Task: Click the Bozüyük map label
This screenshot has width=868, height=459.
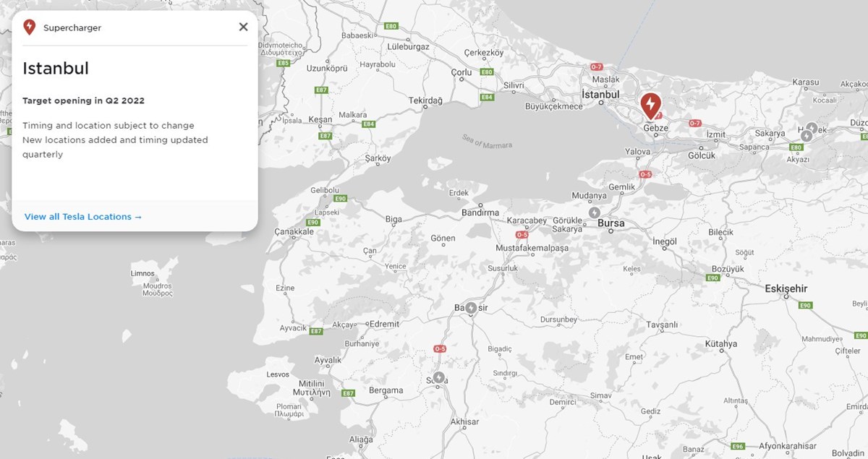Action: pyautogui.click(x=726, y=269)
